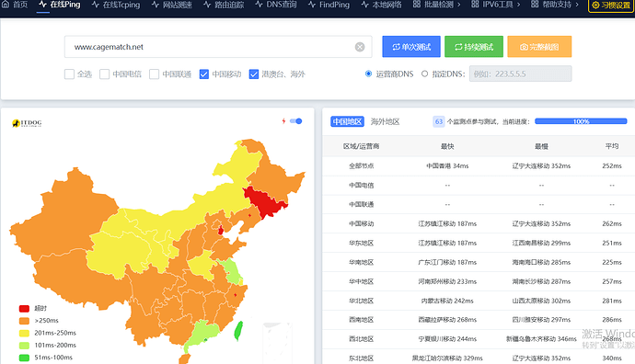
Task: Click the green Taiwan island on map
Action: coord(238,330)
